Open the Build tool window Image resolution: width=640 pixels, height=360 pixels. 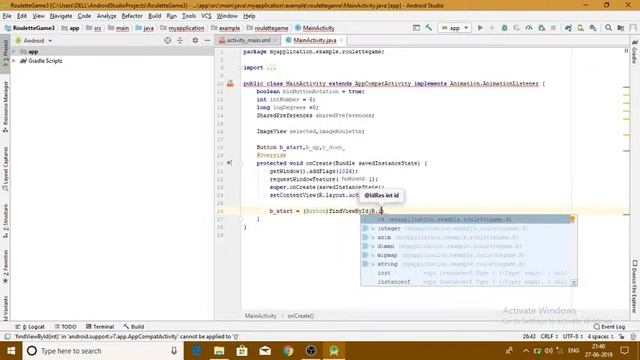[133, 327]
